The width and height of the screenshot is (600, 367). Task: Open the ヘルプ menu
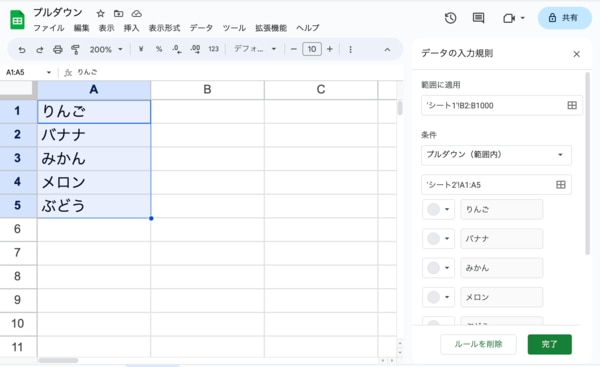coord(308,28)
